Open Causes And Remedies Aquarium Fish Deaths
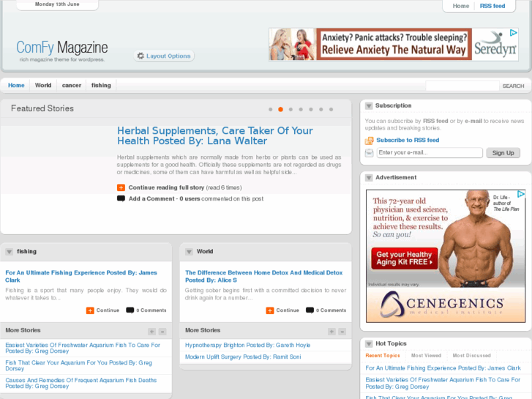This screenshot has height=399, width=532. (81, 384)
